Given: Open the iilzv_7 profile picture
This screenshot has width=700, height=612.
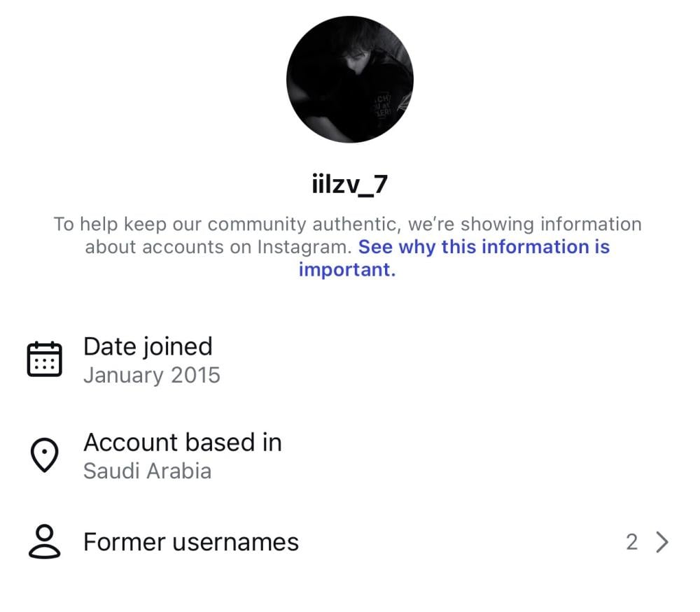Looking at the screenshot, I should [x=349, y=79].
